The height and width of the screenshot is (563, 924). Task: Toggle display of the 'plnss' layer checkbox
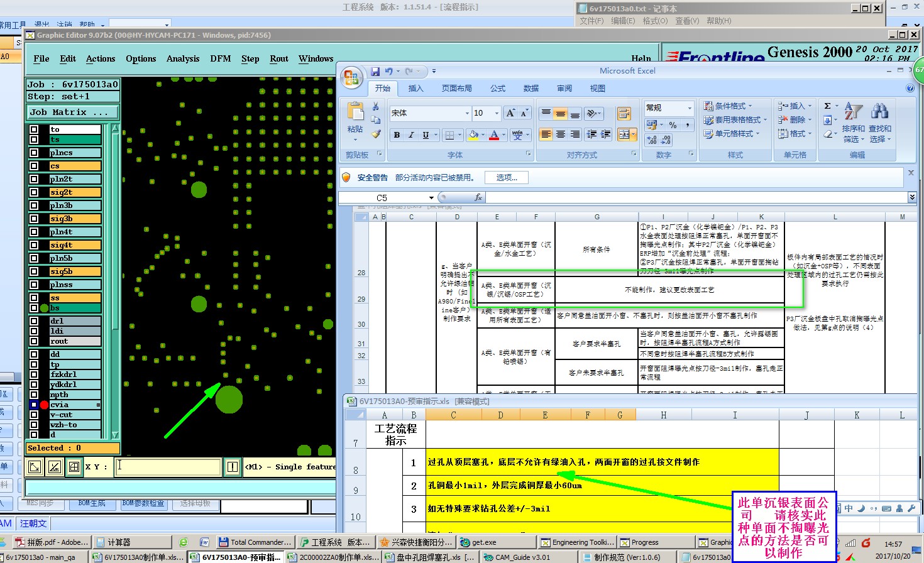(x=34, y=285)
